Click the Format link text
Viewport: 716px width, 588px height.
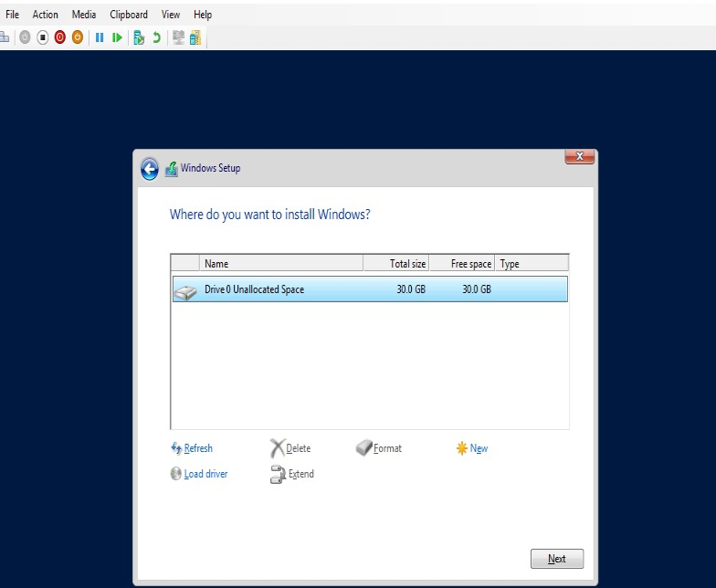[x=387, y=448]
